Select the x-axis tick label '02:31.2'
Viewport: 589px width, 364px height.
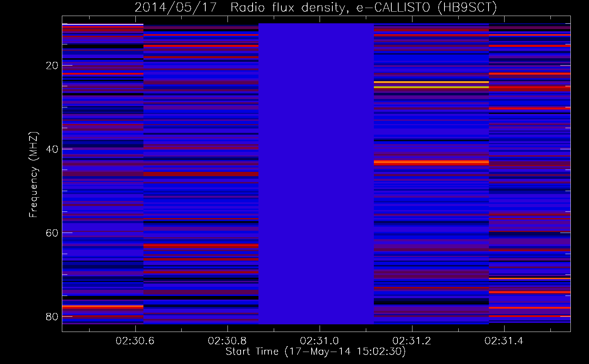pos(412,341)
